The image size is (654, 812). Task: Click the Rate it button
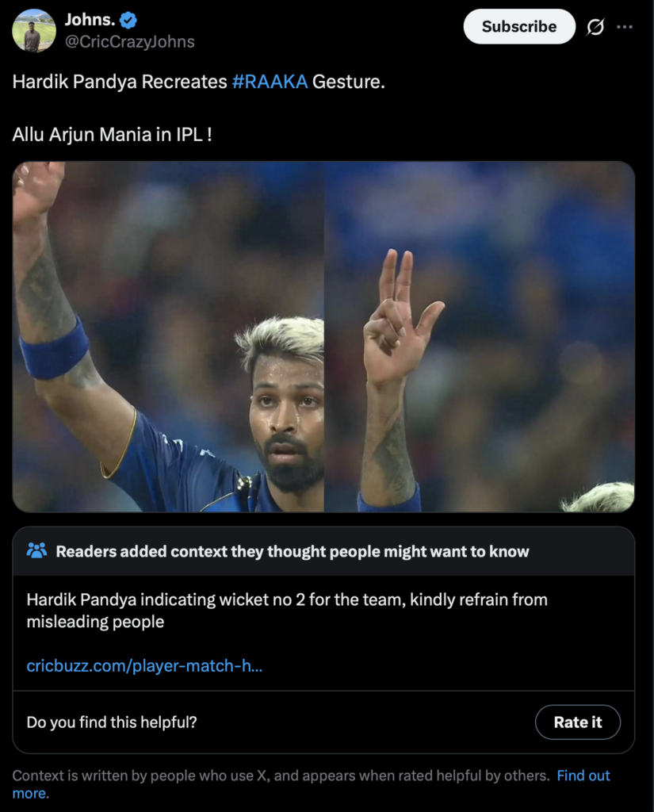pyautogui.click(x=577, y=722)
